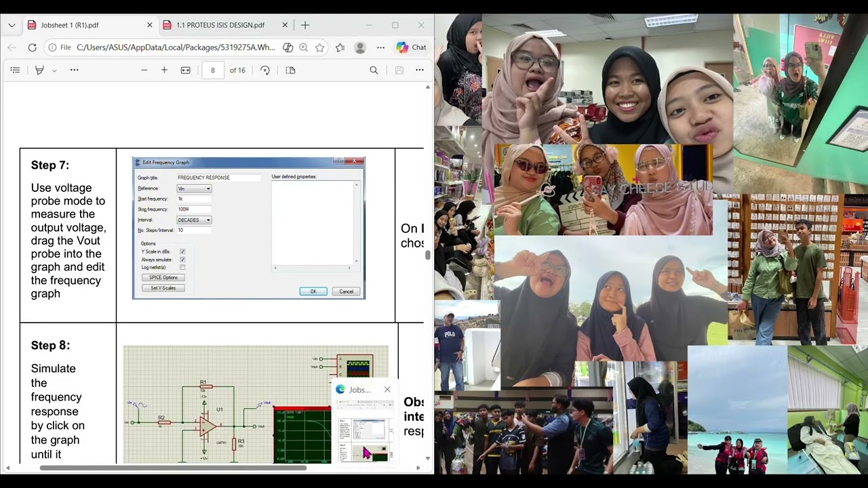Click SPICE Options in the pictured dialog
Image resolution: width=868 pixels, height=488 pixels.
[163, 277]
